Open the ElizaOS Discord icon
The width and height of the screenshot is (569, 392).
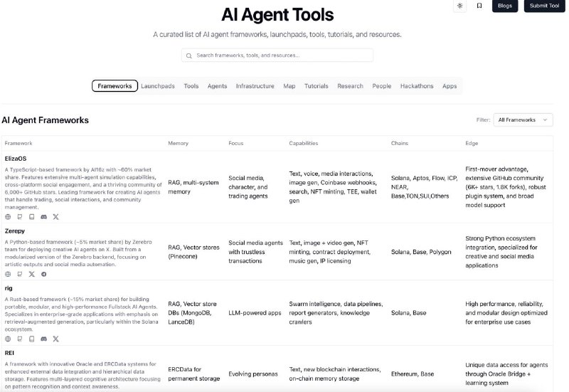(44, 217)
